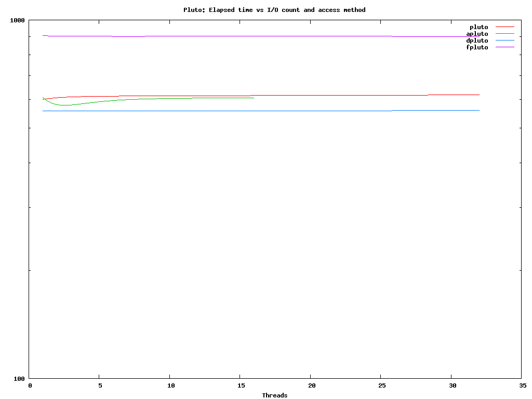Screen dimensions: 532x399
Task: Click the x-axis tick label 15
Action: pyautogui.click(x=240, y=385)
